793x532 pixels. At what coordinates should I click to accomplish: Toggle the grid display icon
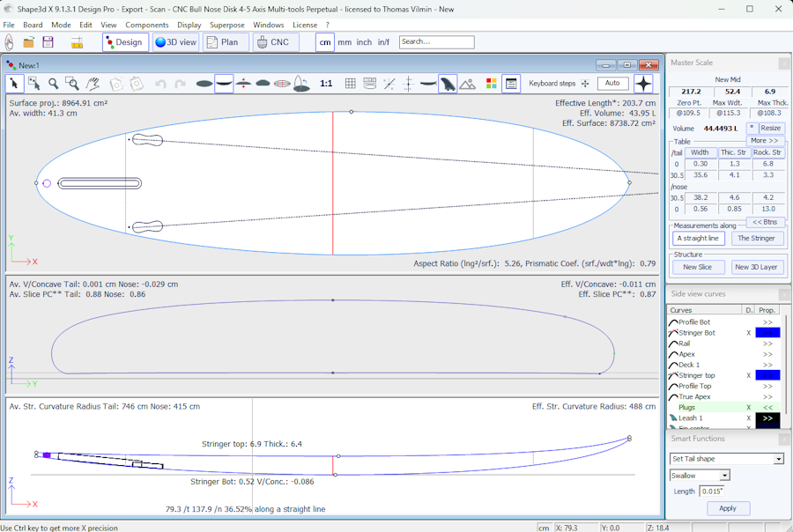pos(350,84)
